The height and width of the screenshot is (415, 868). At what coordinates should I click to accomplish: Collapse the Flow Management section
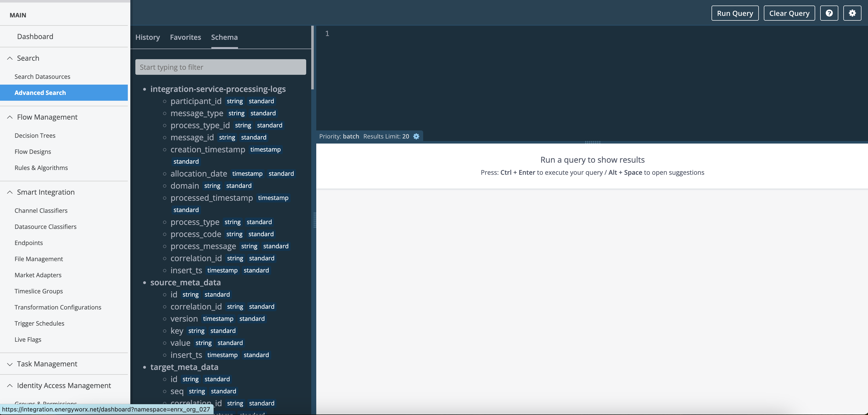coord(10,117)
